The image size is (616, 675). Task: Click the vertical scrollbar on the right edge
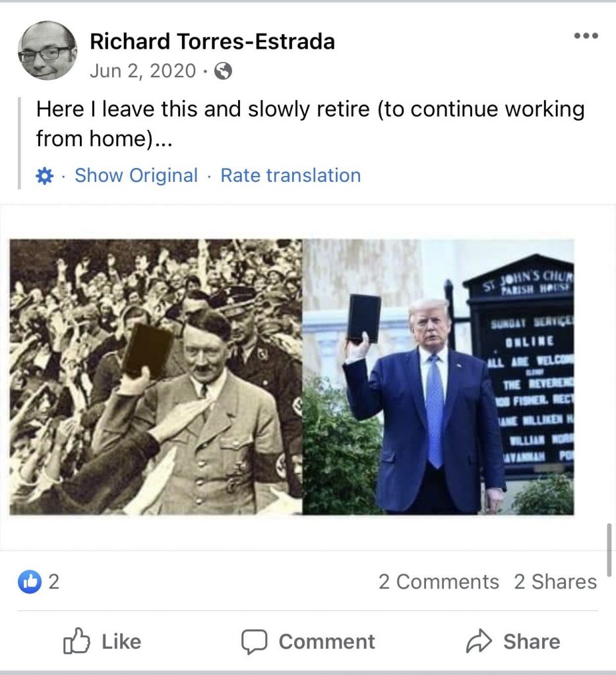pos(609,550)
